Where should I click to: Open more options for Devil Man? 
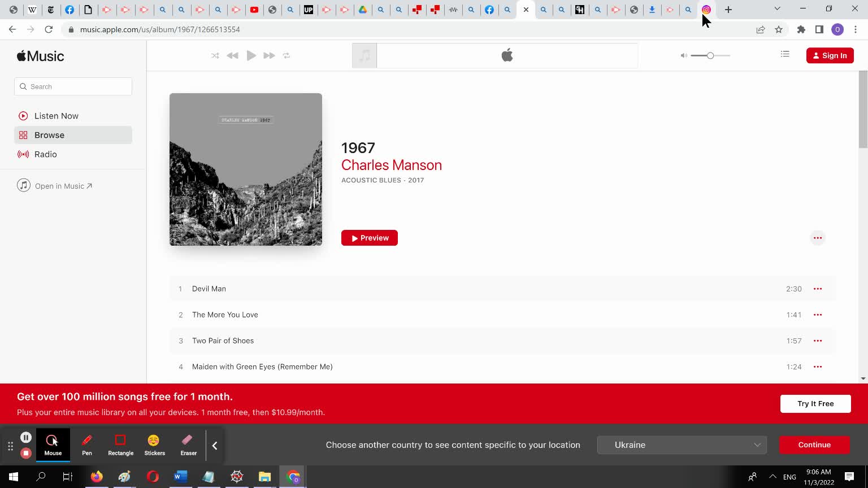pos(818,289)
